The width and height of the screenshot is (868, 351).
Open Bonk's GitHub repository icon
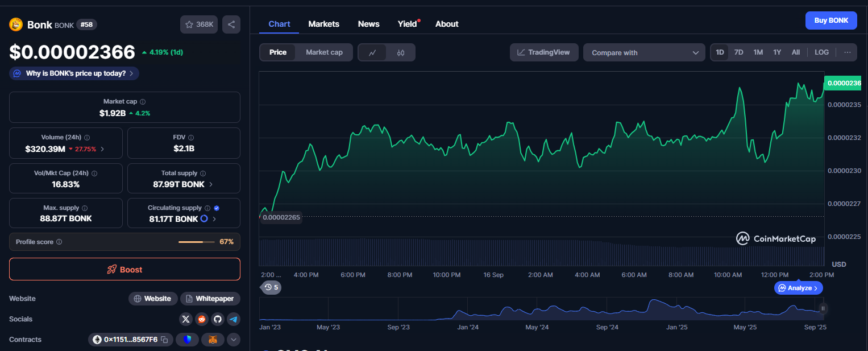click(x=218, y=319)
